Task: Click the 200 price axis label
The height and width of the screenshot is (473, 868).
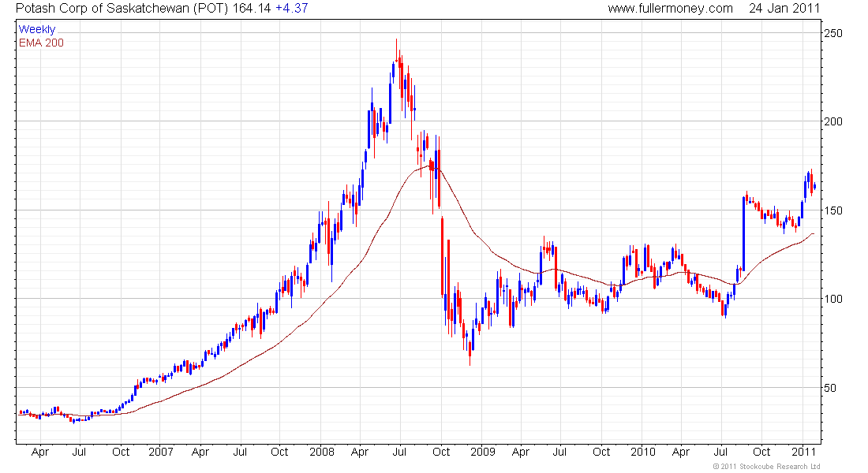Action: click(x=833, y=121)
